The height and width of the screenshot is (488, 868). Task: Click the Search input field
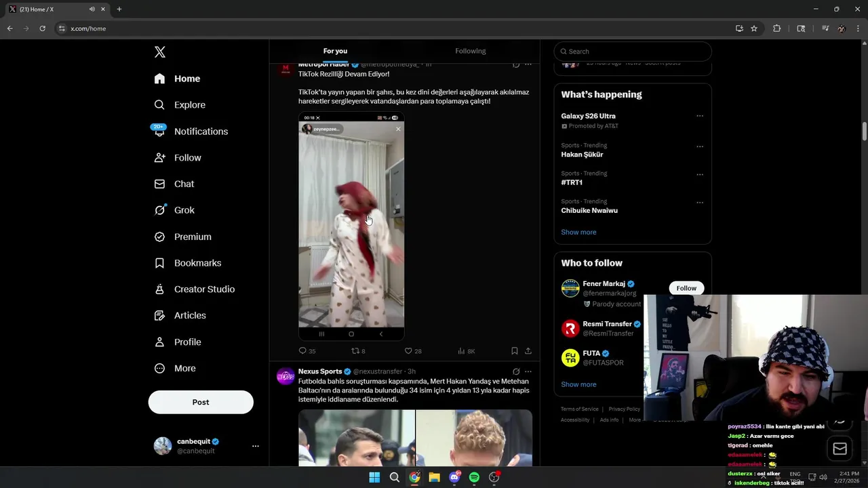tap(633, 52)
